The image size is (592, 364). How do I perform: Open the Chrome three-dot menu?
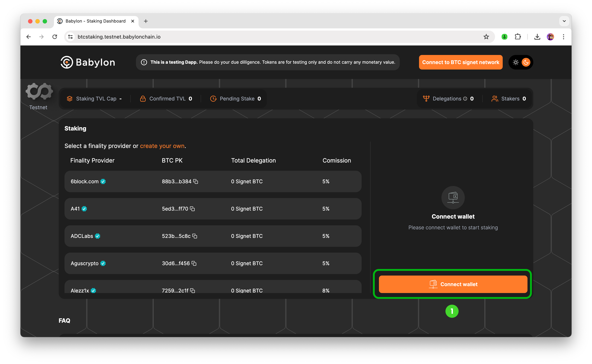click(x=563, y=37)
